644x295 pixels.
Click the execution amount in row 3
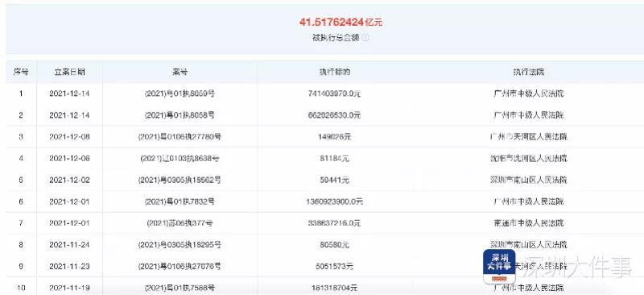coord(334,136)
